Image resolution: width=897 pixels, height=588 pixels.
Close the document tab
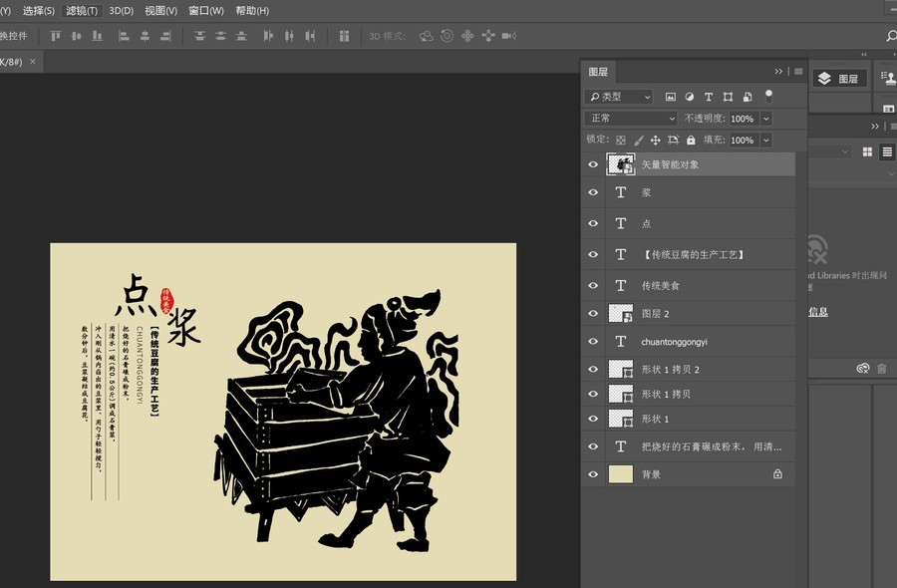tap(33, 61)
